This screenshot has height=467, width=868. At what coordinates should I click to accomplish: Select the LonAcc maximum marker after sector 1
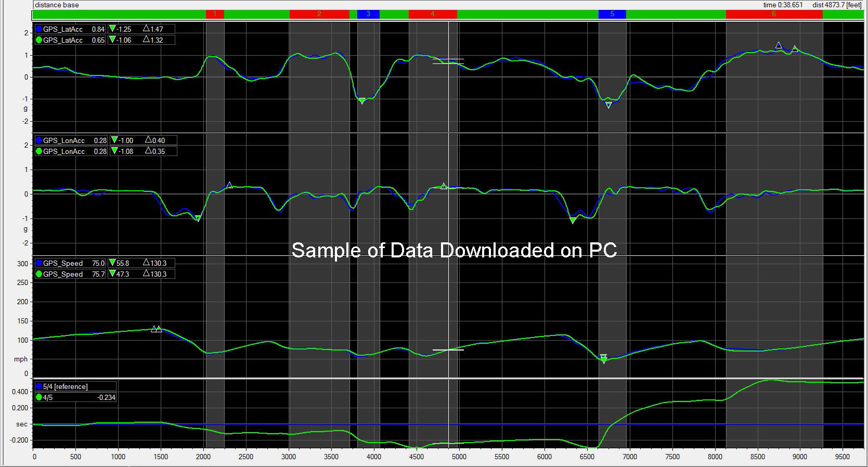(x=229, y=186)
